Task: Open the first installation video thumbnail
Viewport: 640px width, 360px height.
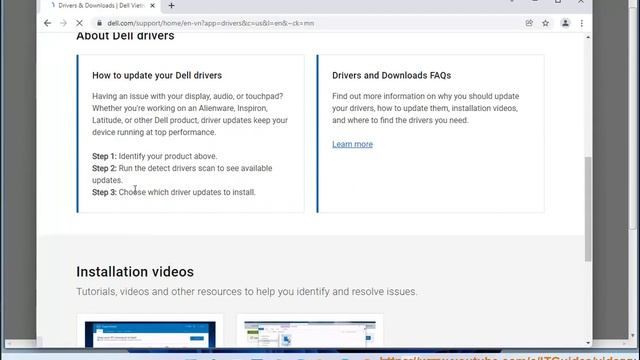Action: pyautogui.click(x=150, y=334)
